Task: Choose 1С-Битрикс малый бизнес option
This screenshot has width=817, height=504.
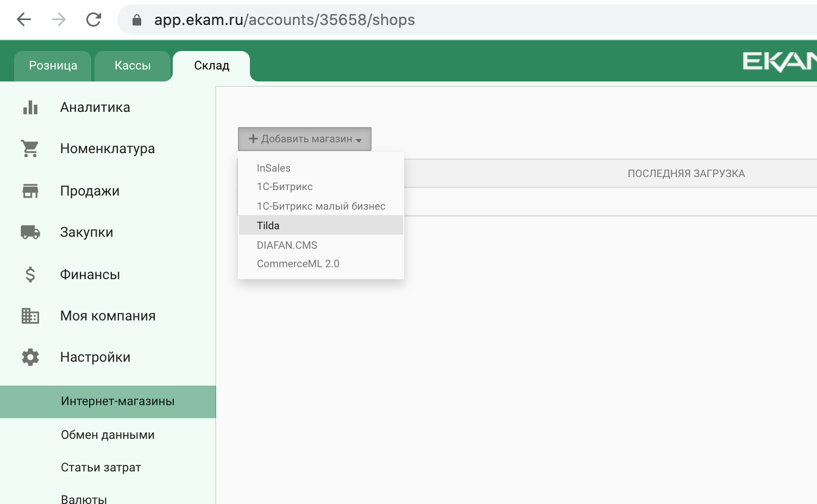Action: point(321,206)
